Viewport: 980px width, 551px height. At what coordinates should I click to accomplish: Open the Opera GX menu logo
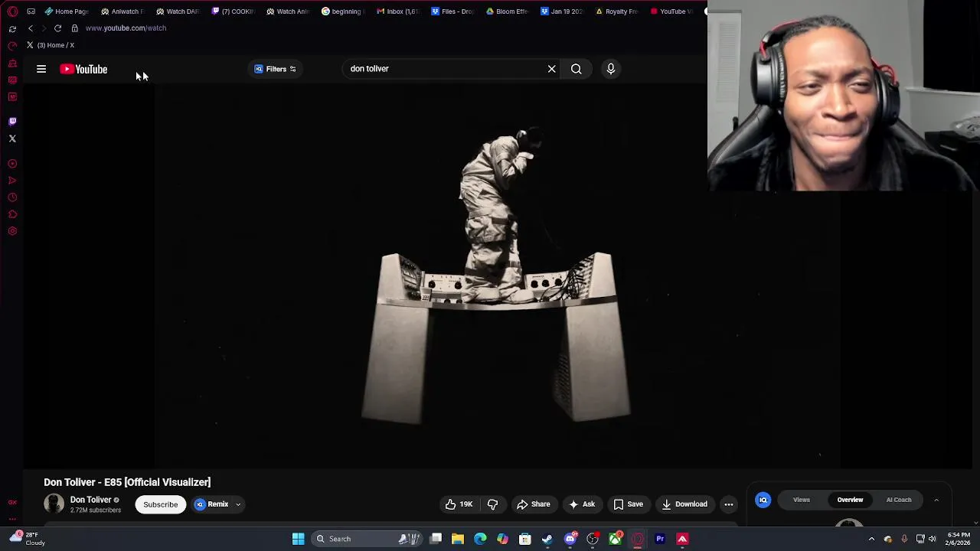(12, 11)
